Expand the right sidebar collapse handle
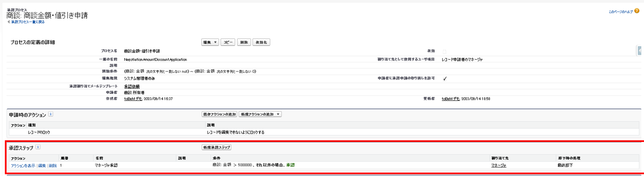This screenshot has width=644, height=176. pyautogui.click(x=639, y=51)
